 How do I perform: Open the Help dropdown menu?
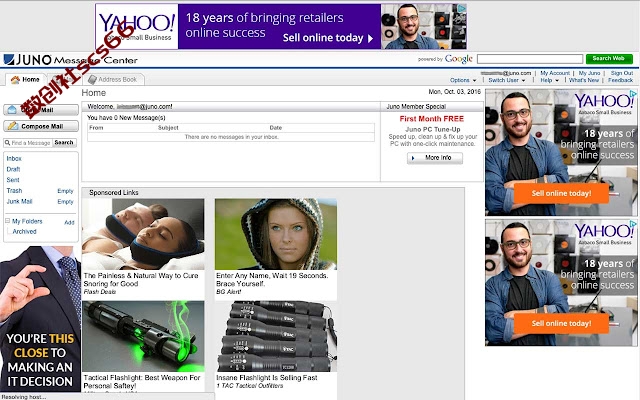point(550,80)
